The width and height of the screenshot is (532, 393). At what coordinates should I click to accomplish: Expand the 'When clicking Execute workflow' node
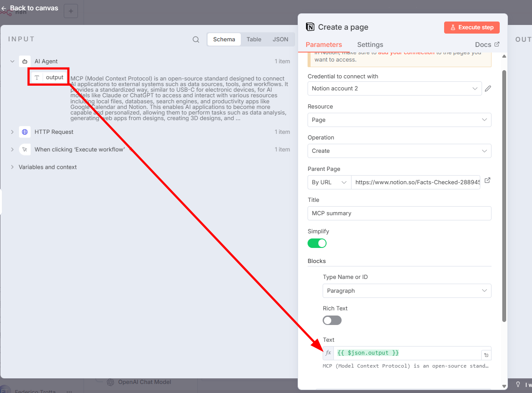12,149
